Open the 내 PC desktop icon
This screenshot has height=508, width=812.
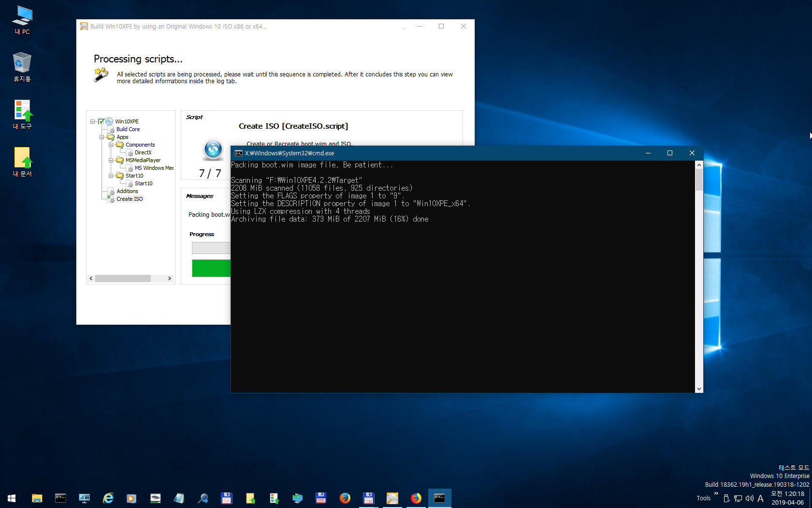click(x=22, y=20)
